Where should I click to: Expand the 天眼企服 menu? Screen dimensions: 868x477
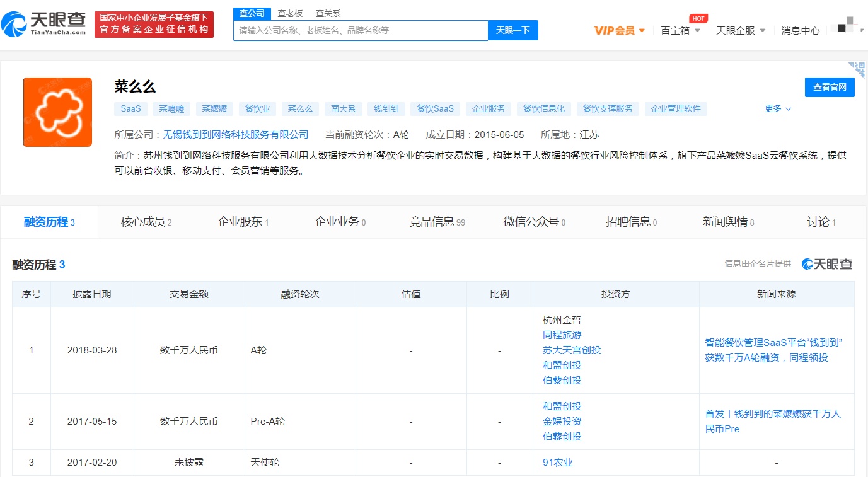coord(741,30)
